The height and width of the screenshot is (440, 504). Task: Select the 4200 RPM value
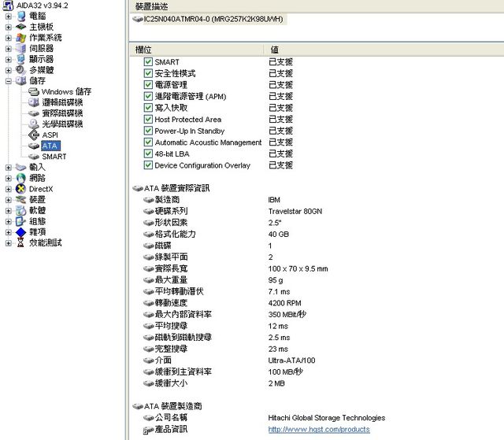284,303
